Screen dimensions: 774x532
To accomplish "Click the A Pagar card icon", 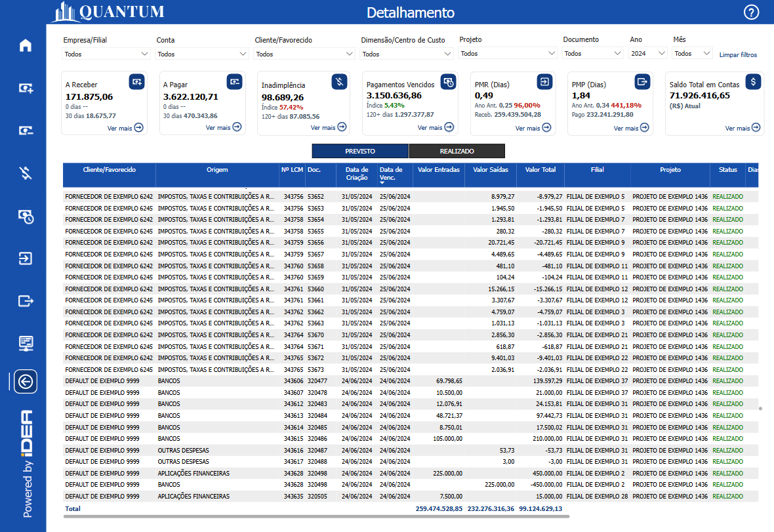I will pyautogui.click(x=234, y=81).
